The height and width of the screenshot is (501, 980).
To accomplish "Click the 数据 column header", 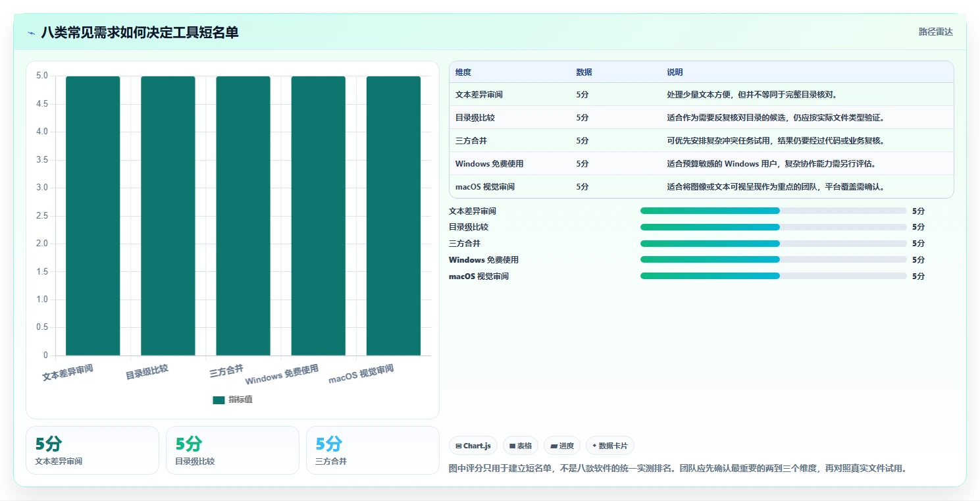I will click(584, 72).
